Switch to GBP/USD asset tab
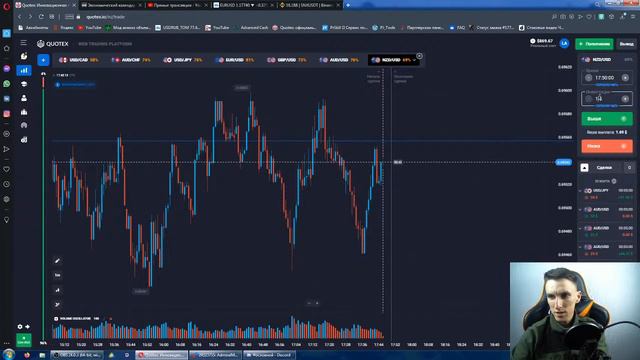Image resolution: width=640 pixels, height=360 pixels. [x=287, y=60]
